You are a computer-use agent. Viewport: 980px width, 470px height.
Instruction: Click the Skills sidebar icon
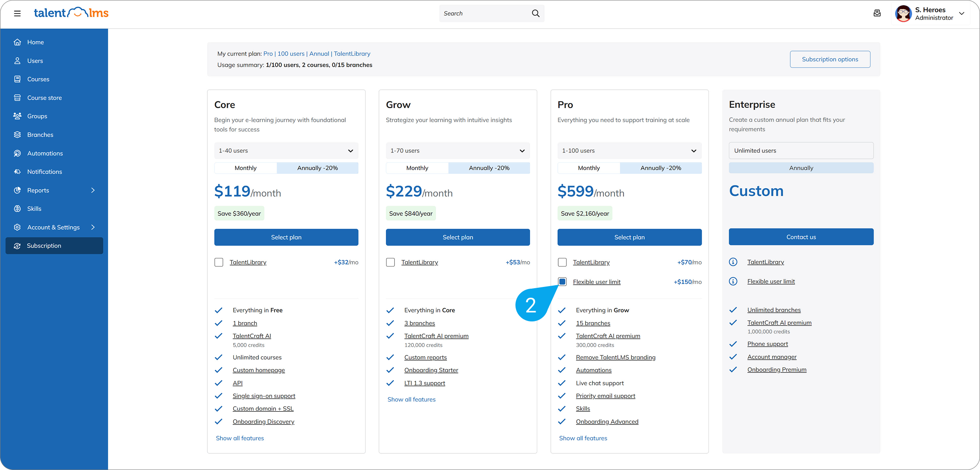[x=17, y=209]
